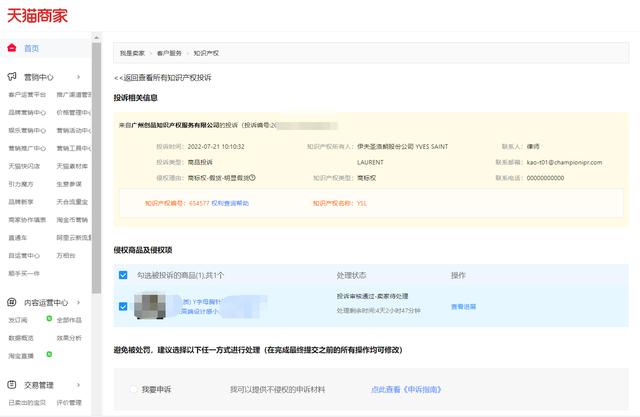Open 评价管理 under 交易管理
Image resolution: width=640 pixels, height=417 pixels.
click(x=69, y=403)
